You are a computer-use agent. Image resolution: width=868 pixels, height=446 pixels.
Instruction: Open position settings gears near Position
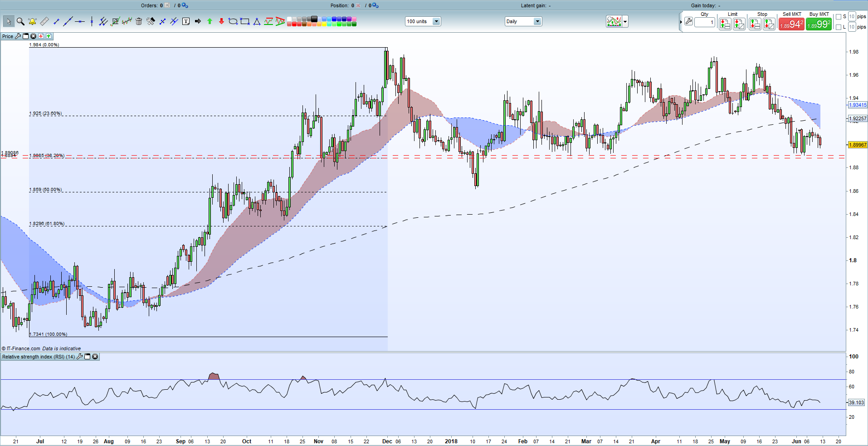[375, 5]
